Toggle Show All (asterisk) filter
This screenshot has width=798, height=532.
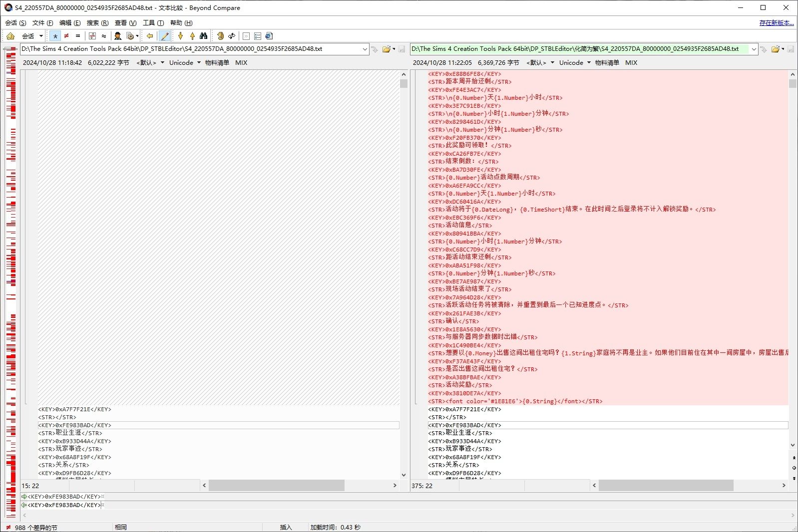[x=55, y=36]
